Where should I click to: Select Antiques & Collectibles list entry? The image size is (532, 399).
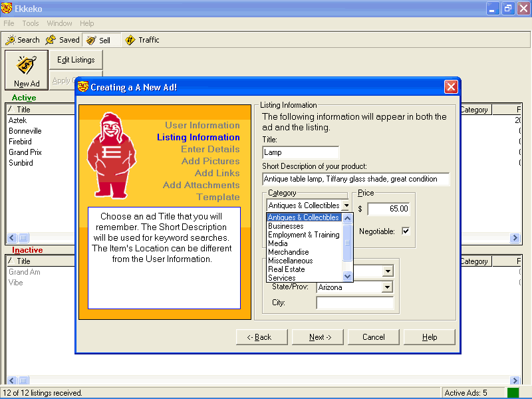pyautogui.click(x=304, y=217)
